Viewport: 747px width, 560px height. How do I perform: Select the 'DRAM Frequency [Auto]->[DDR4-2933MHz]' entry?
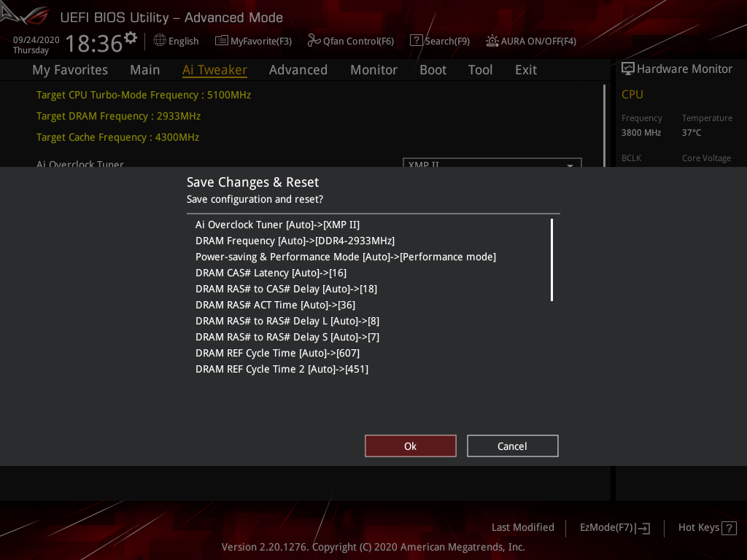(x=295, y=241)
